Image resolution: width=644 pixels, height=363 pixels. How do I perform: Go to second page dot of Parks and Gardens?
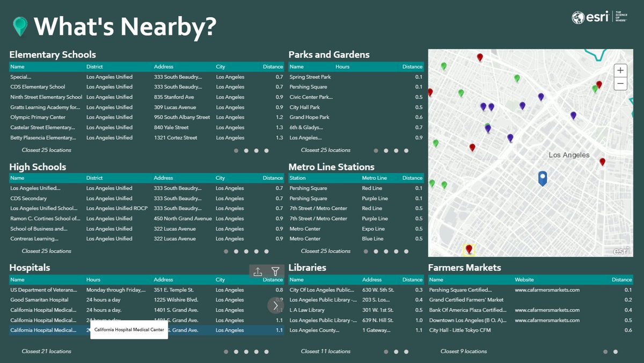click(x=386, y=151)
